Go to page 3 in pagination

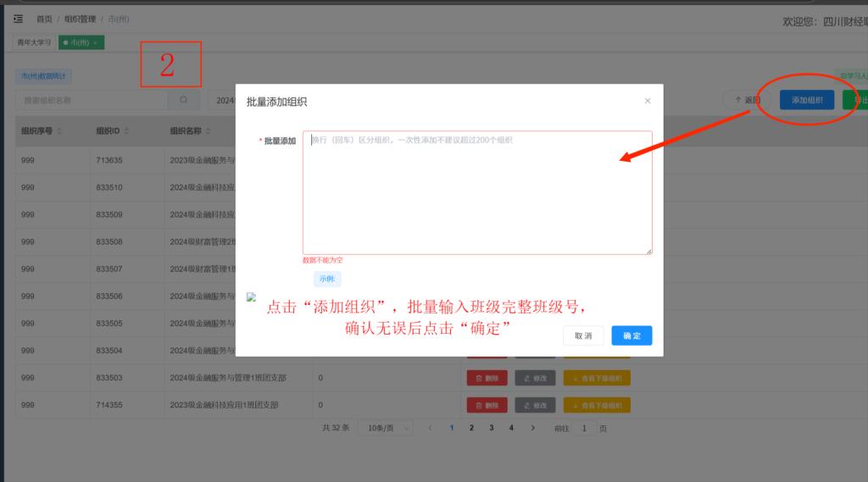click(x=492, y=429)
